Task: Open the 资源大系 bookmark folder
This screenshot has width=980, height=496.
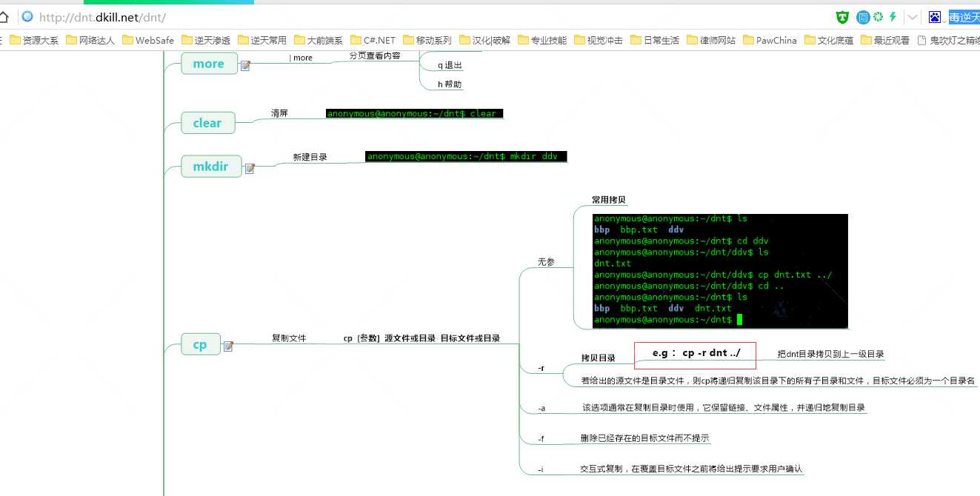Action: click(x=34, y=40)
